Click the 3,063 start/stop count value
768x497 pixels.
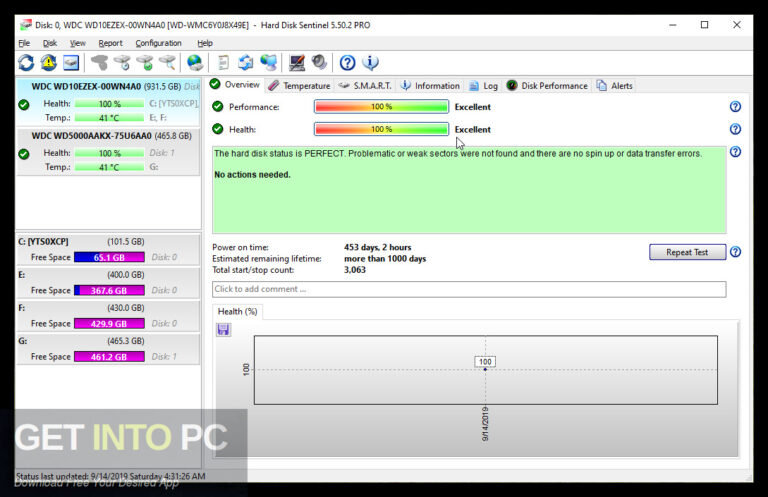click(x=355, y=270)
